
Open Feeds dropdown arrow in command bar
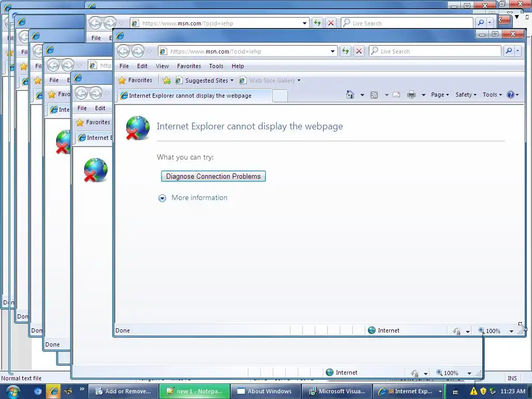point(387,95)
